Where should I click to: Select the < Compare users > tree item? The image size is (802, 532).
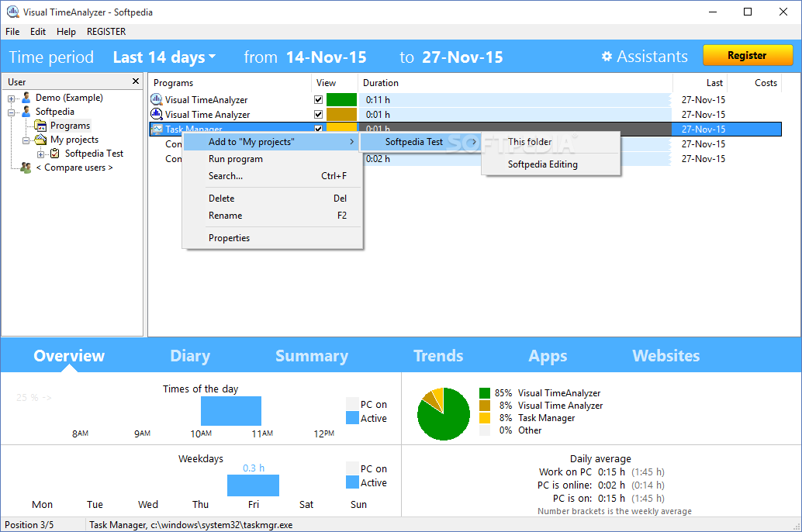click(x=74, y=168)
